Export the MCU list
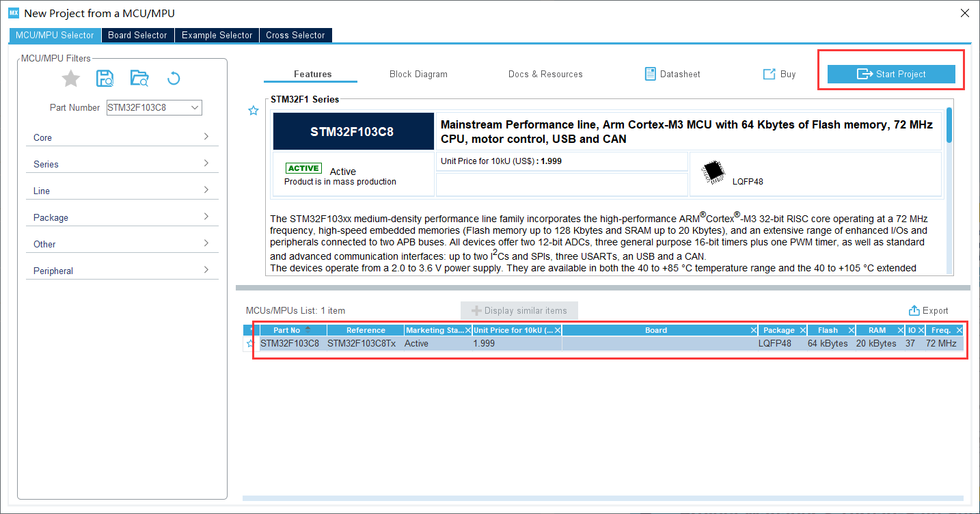The height and width of the screenshot is (514, 980). coord(928,310)
